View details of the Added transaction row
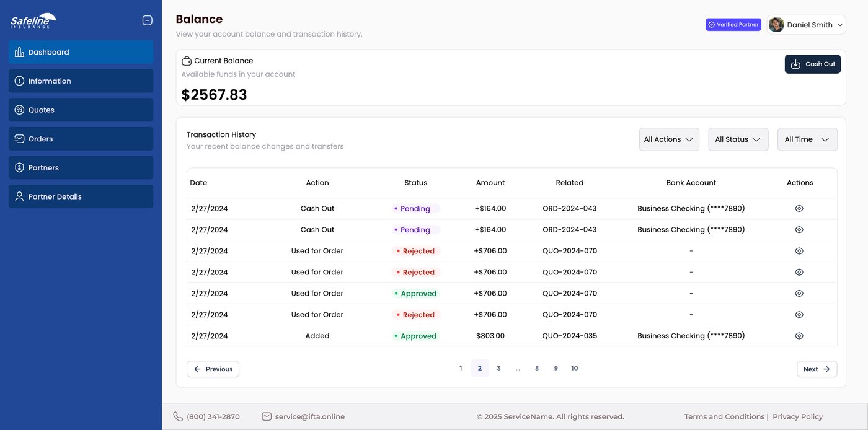 pos(799,336)
